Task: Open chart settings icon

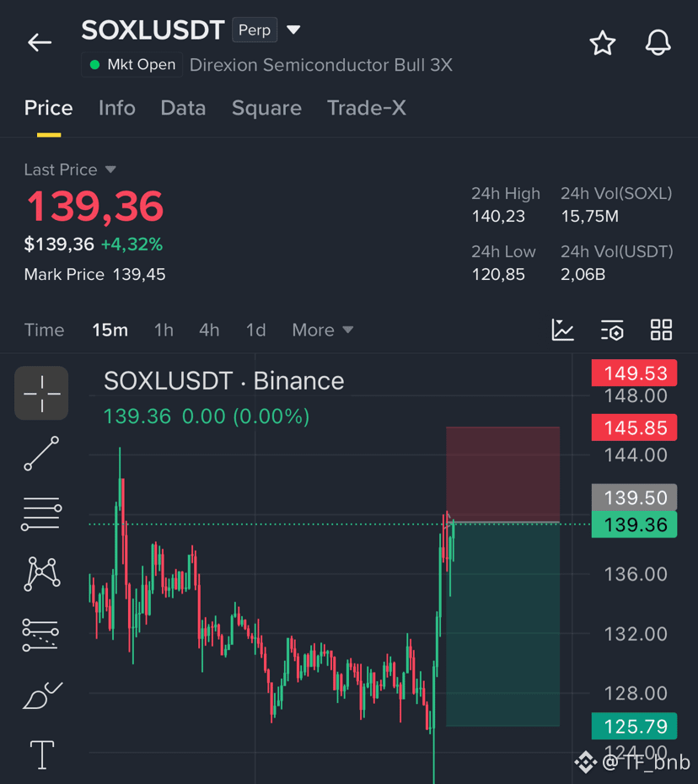Action: (x=612, y=330)
